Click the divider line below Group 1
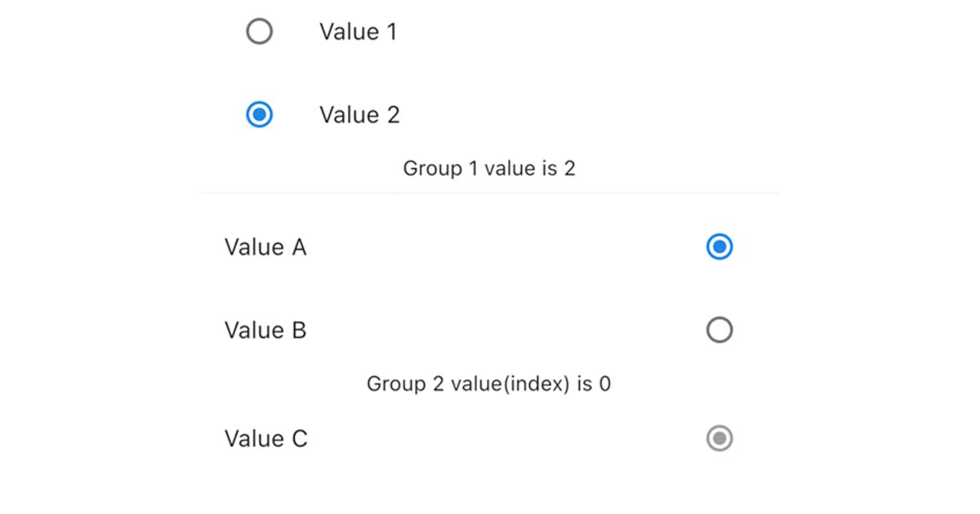The image size is (980, 514). (490, 193)
